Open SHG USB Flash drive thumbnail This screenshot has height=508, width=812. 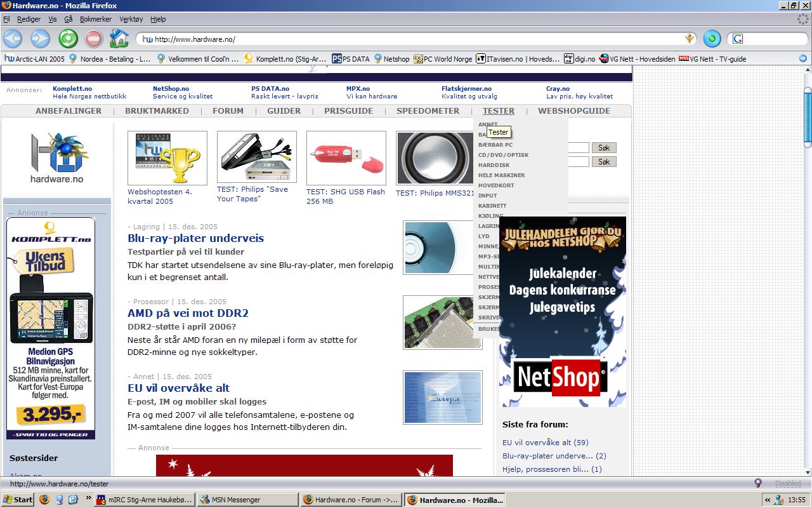[346, 158]
